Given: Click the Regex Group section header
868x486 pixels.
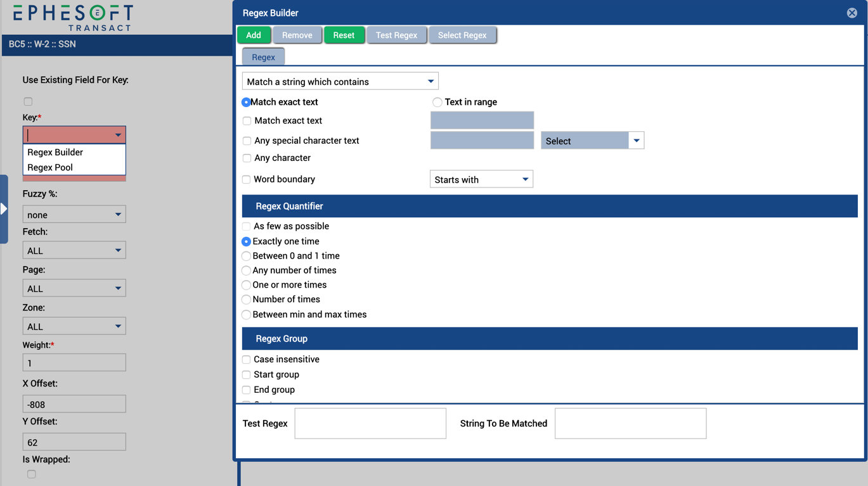Looking at the screenshot, I should 550,338.
